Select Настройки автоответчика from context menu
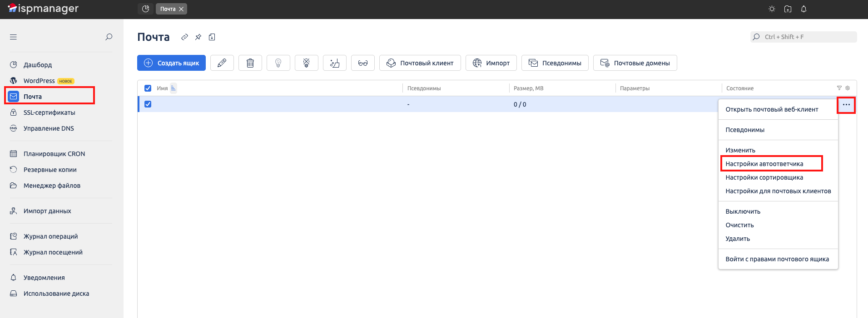 point(764,164)
